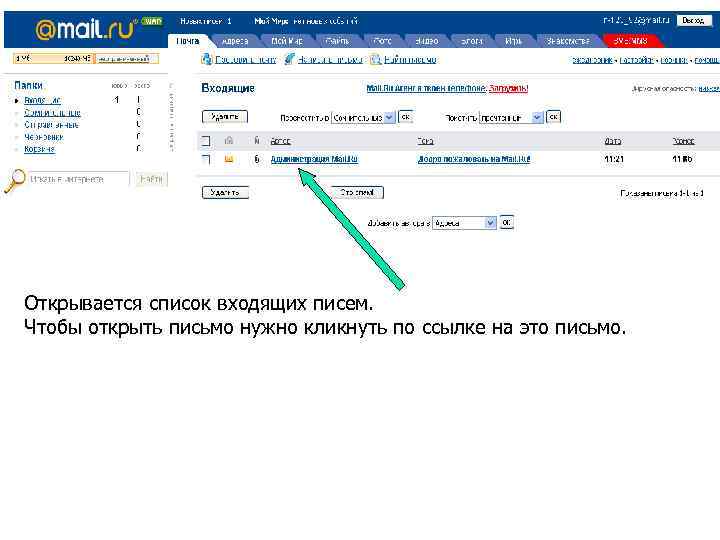
Task: Open the Сомнительные folder
Action: [52, 112]
